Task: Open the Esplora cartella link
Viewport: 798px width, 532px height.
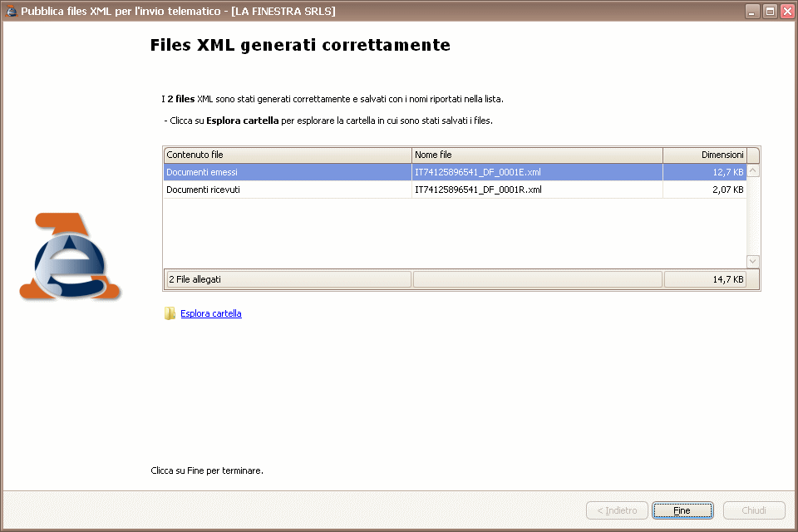Action: (211, 313)
